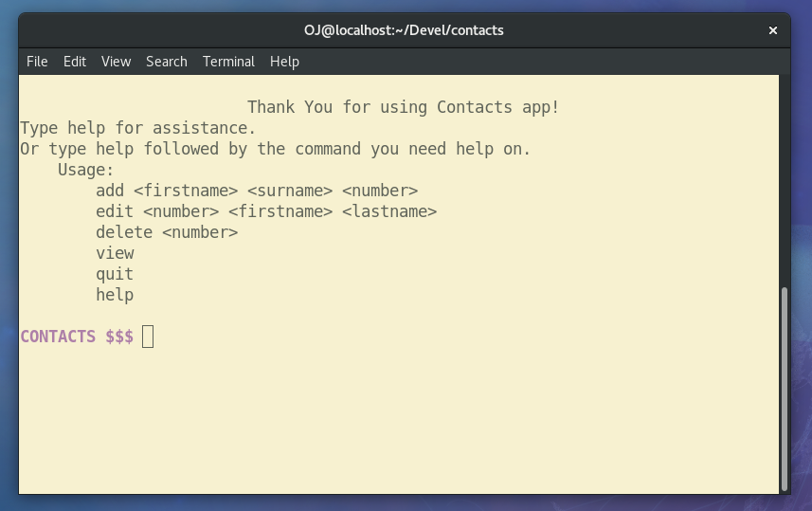Viewport: 812px width, 511px height.
Task: Click the 'delete <number>' usage line
Action: [167, 232]
